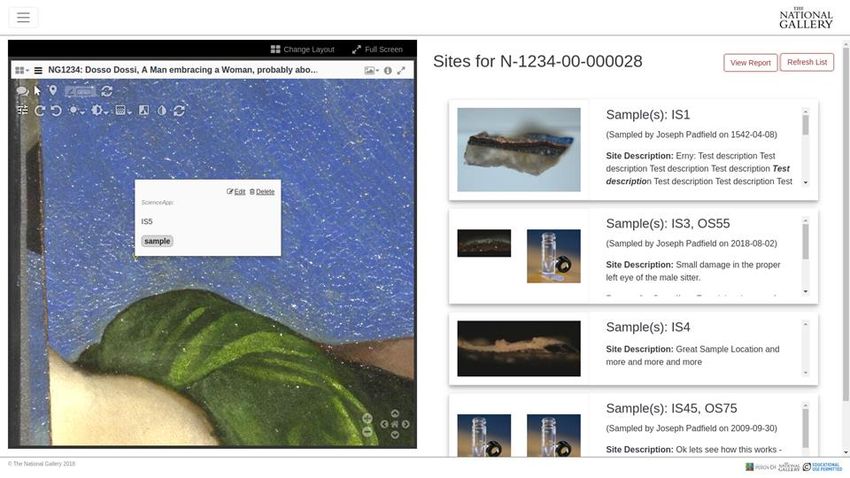
Task: Reset image manipulation settings
Action: pos(179,111)
